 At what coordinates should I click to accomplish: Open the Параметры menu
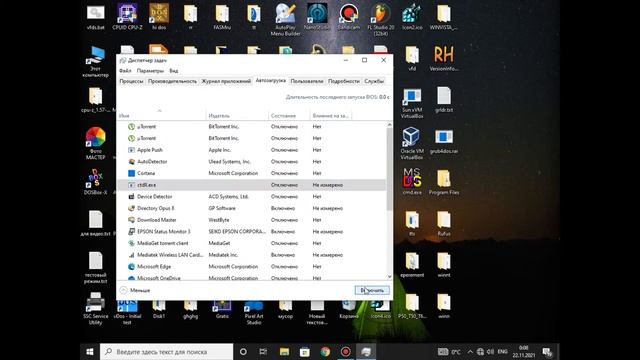(x=150, y=71)
